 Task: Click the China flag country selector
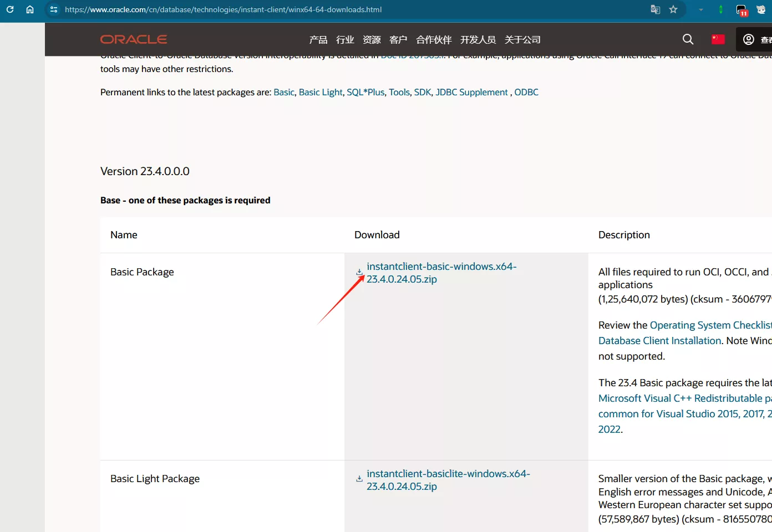pos(718,39)
